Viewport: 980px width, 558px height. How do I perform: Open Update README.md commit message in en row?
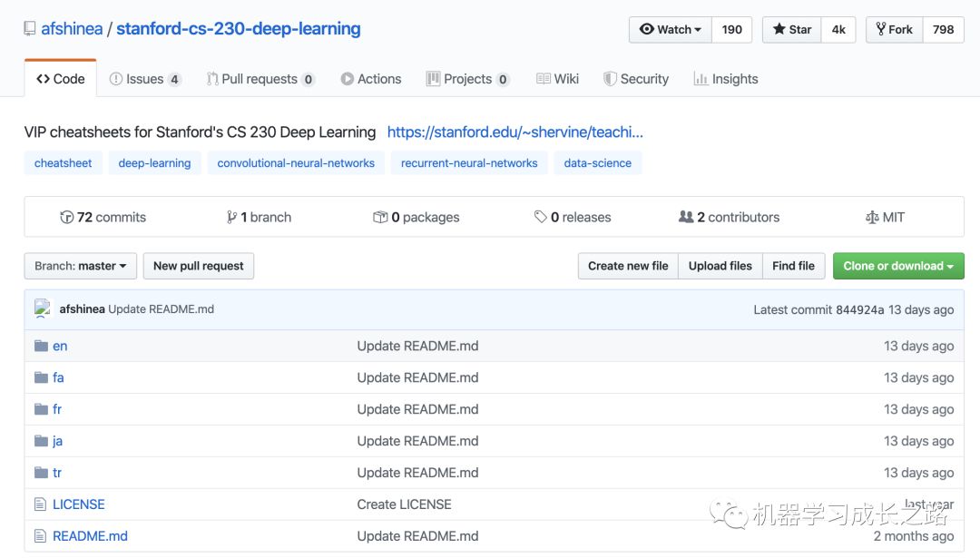[417, 347]
